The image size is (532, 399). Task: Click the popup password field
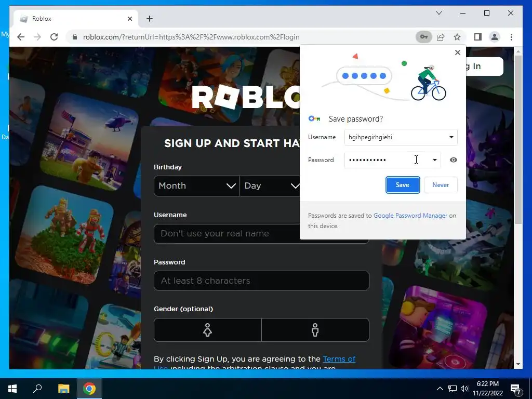pyautogui.click(x=393, y=160)
